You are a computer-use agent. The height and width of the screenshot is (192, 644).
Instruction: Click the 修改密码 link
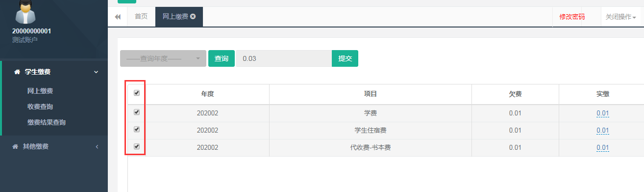coord(572,17)
